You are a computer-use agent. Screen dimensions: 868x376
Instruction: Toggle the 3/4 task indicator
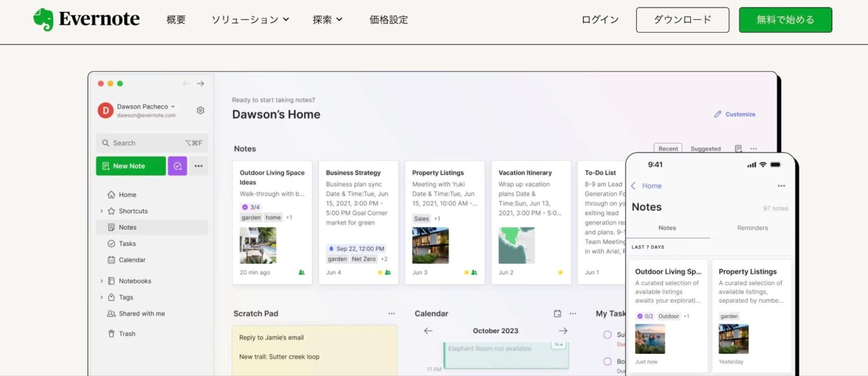click(x=251, y=207)
